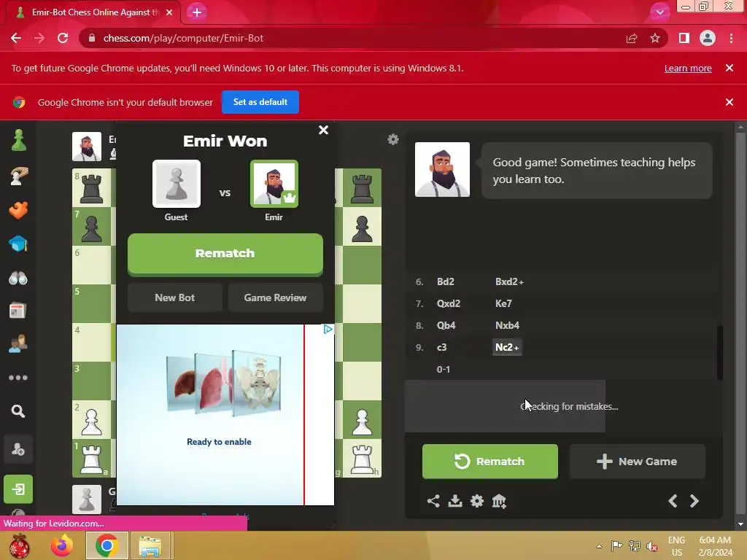Open Game Review

[x=275, y=297]
